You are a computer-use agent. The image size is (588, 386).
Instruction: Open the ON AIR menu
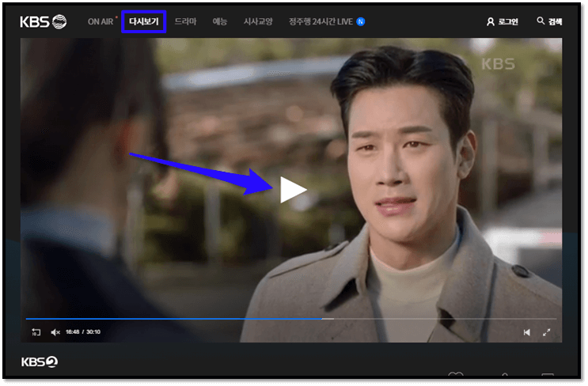click(101, 21)
